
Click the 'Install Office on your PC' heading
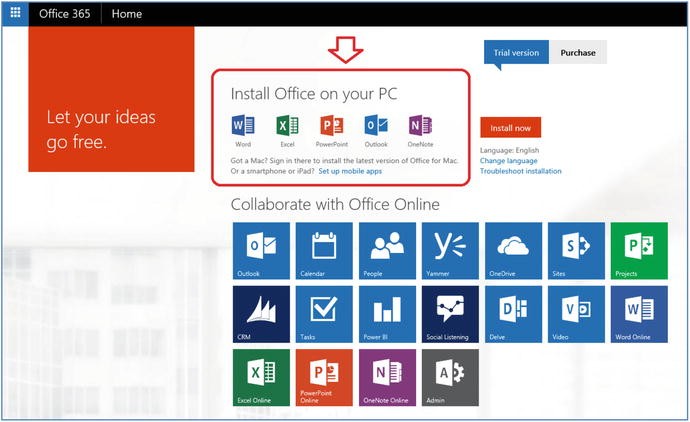[x=314, y=94]
